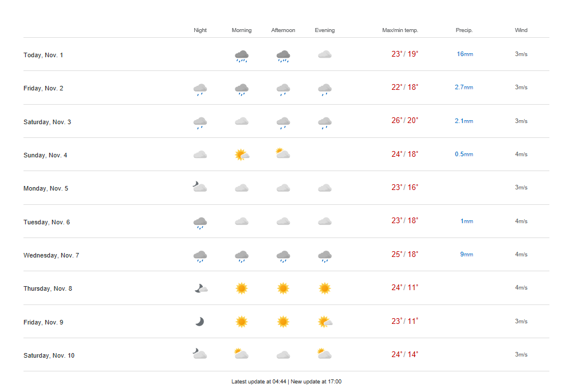Click Saturday Nov. 10 afternoon cloudy icon
This screenshot has height=392, width=562.
(283, 355)
